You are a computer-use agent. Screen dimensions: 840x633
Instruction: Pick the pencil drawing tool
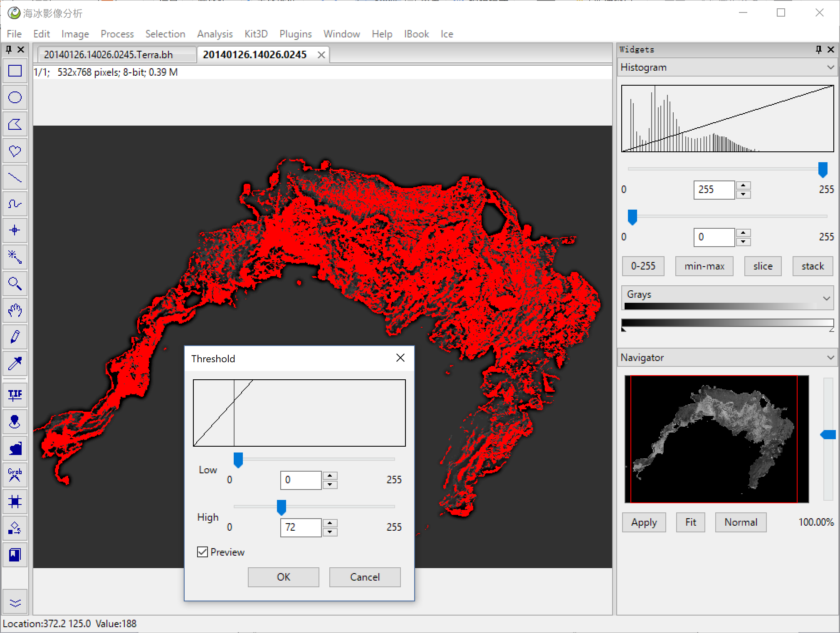pos(15,337)
